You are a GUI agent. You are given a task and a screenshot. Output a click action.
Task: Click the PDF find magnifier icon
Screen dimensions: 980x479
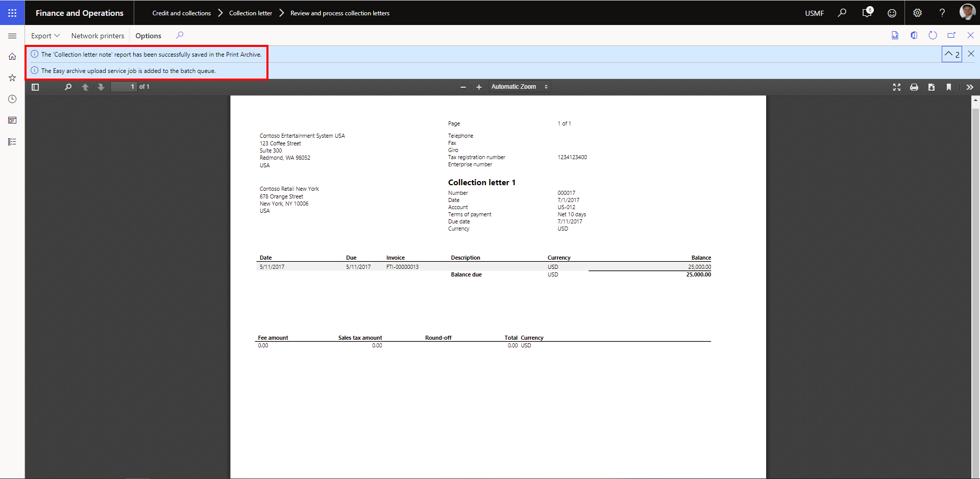[x=68, y=87]
